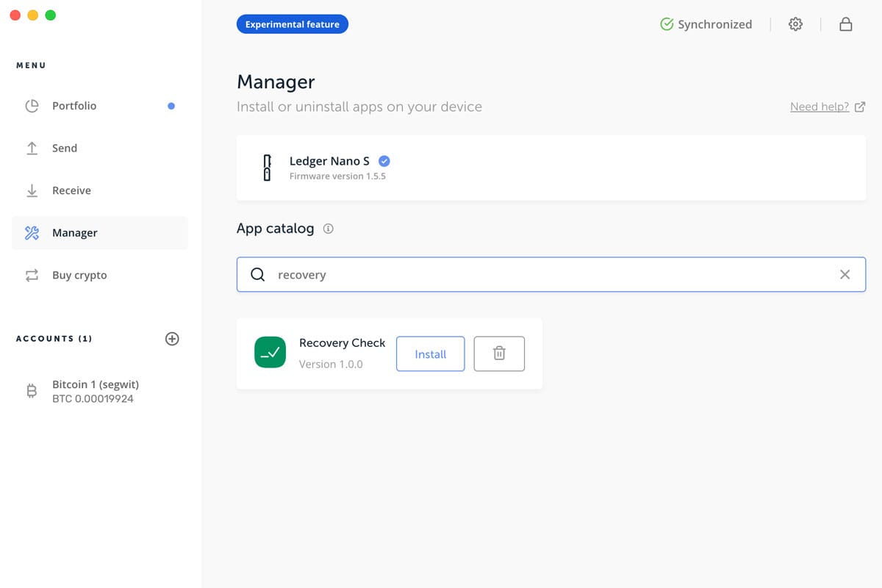Image resolution: width=882 pixels, height=588 pixels.
Task: Click the App catalog heading
Action: (x=275, y=229)
